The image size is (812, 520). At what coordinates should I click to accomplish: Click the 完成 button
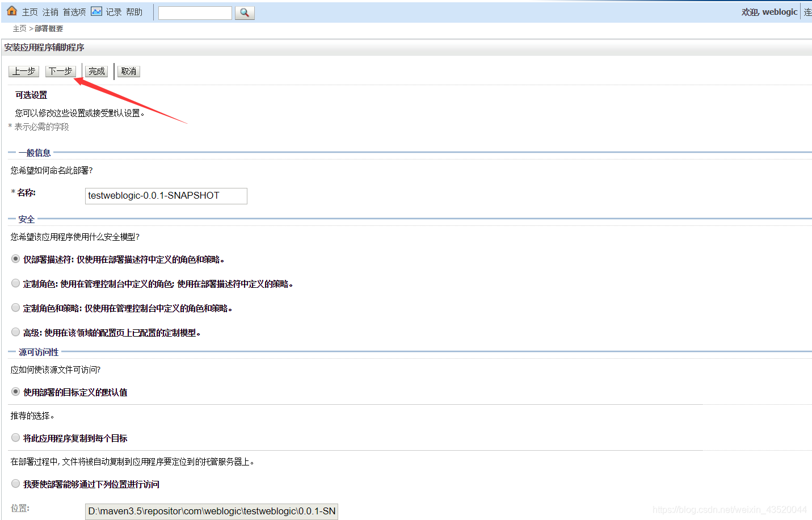(96, 71)
